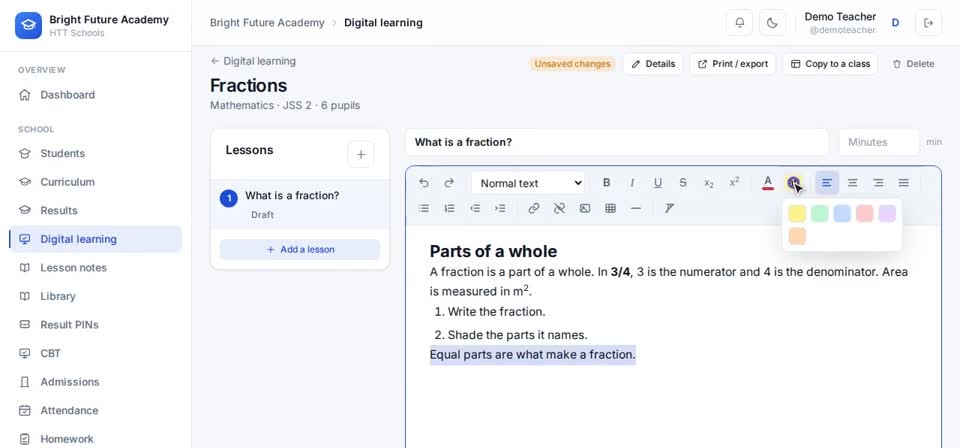Insert a hyperlink
The height and width of the screenshot is (448, 960).
[533, 208]
